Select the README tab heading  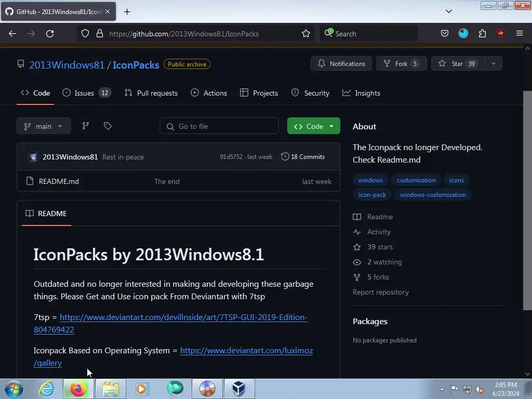pyautogui.click(x=46, y=214)
